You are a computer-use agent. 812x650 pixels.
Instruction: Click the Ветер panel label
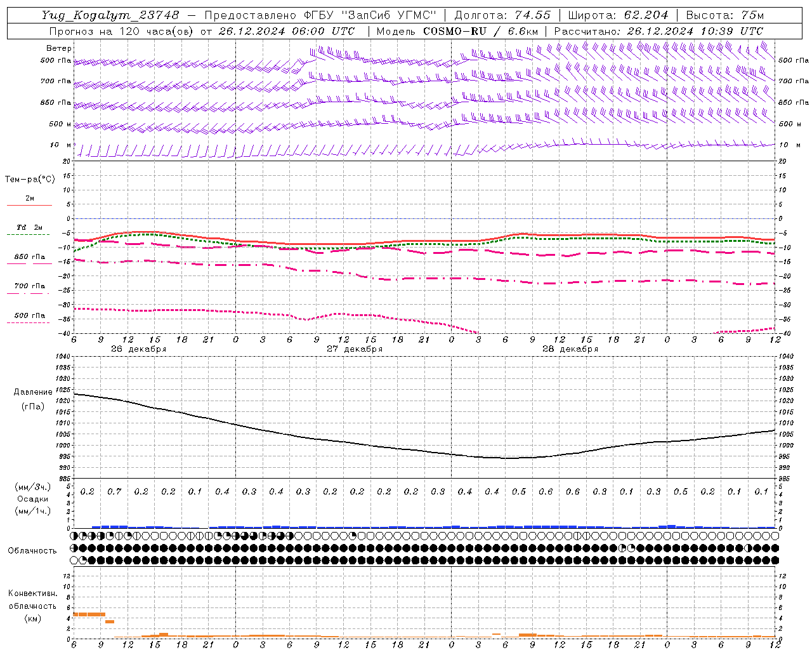point(59,48)
